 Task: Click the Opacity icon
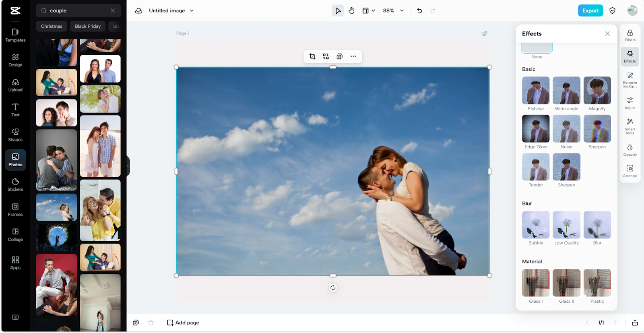tap(630, 150)
